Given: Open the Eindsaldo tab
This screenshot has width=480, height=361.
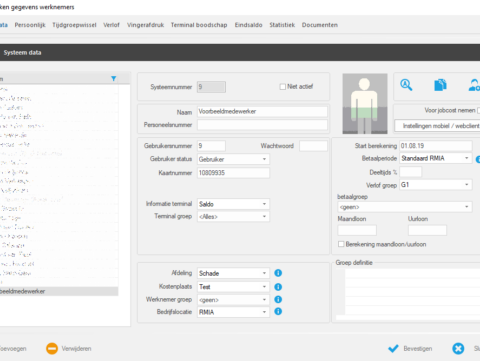Looking at the screenshot, I should (x=248, y=25).
